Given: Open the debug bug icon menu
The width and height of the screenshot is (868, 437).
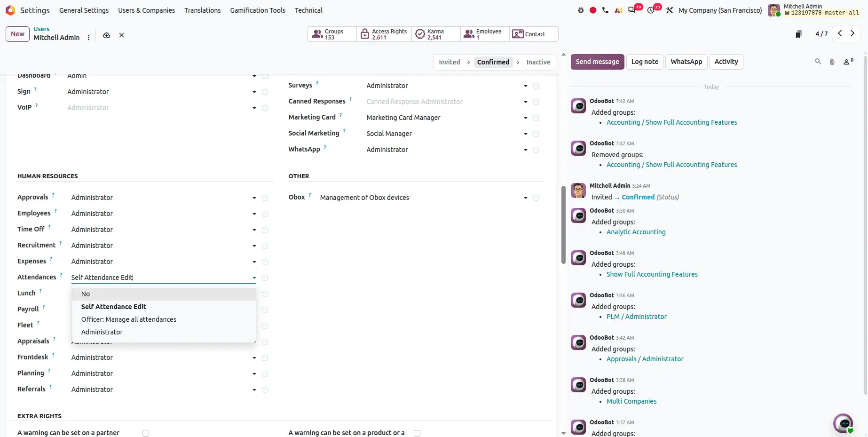Looking at the screenshot, I should pos(581,10).
